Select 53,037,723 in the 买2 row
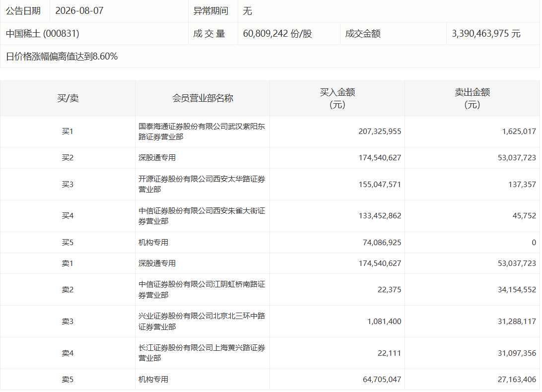This screenshot has height=392, width=542. click(x=517, y=158)
